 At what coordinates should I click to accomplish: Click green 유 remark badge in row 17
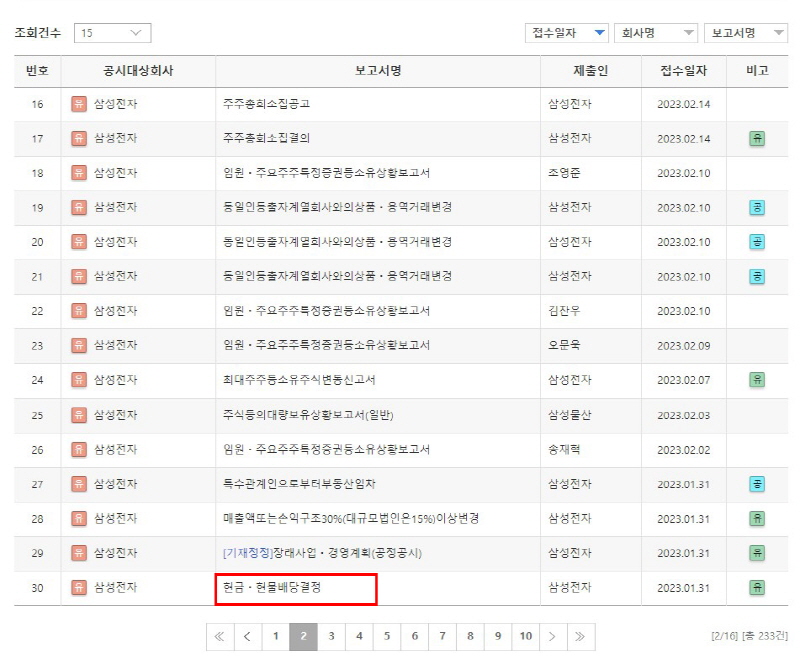tap(757, 139)
